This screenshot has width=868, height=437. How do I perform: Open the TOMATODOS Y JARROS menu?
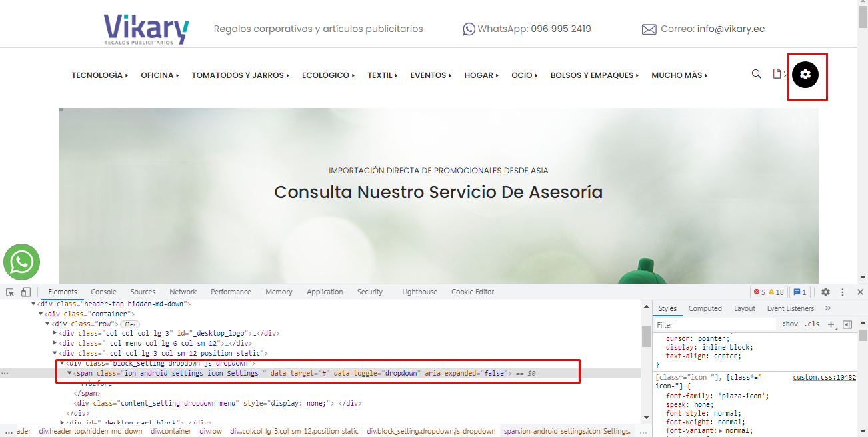coord(241,75)
